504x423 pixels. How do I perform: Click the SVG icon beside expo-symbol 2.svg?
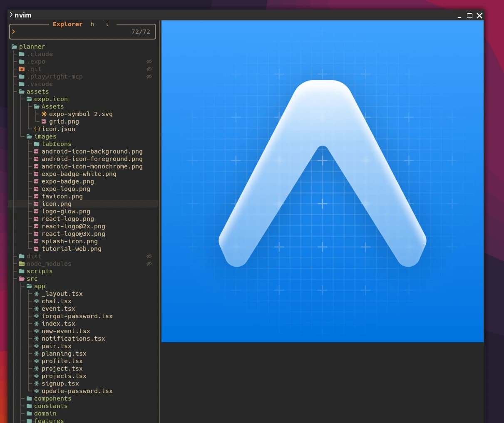pyautogui.click(x=44, y=114)
